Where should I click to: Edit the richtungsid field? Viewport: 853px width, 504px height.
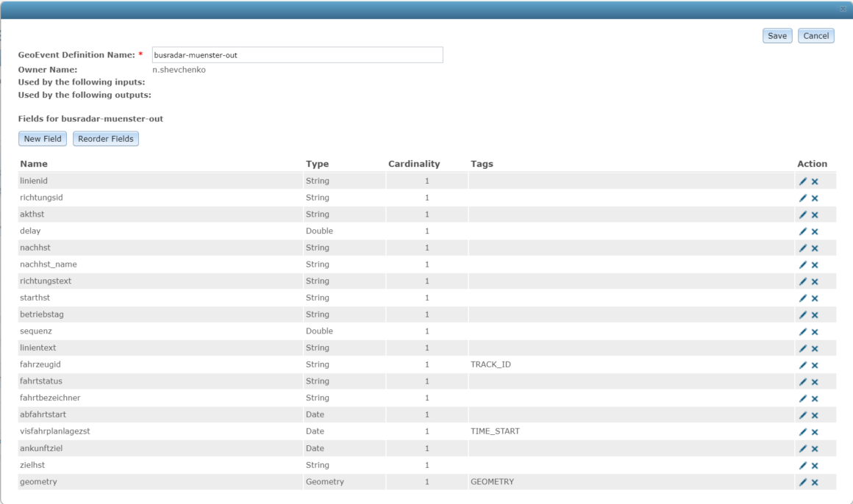click(803, 198)
